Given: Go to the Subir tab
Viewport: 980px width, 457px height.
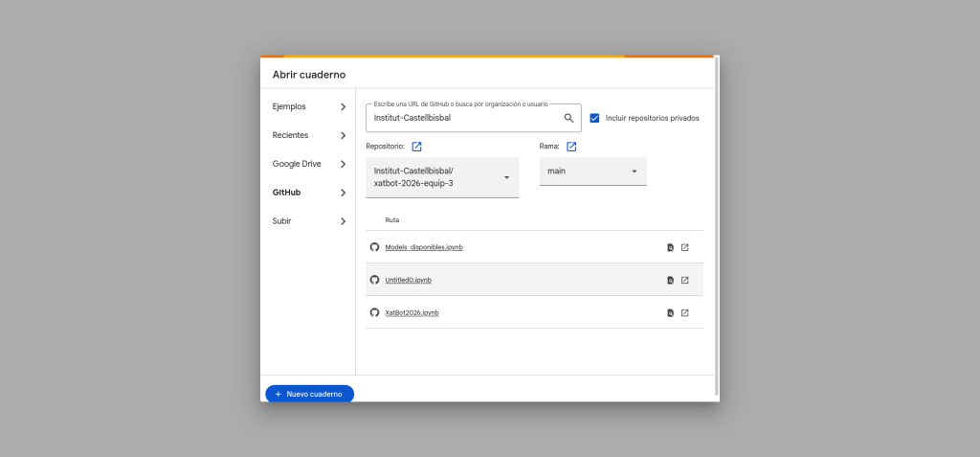Looking at the screenshot, I should pyautogui.click(x=308, y=221).
